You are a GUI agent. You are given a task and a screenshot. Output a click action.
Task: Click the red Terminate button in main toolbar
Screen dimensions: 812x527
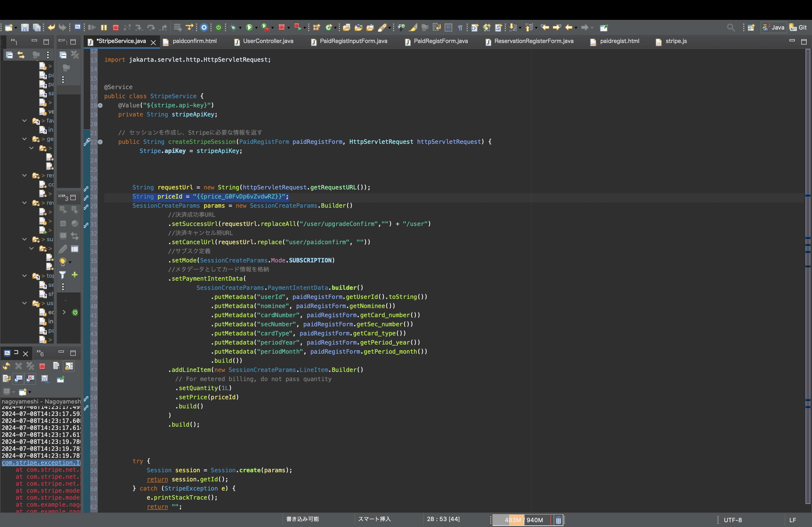[116, 28]
